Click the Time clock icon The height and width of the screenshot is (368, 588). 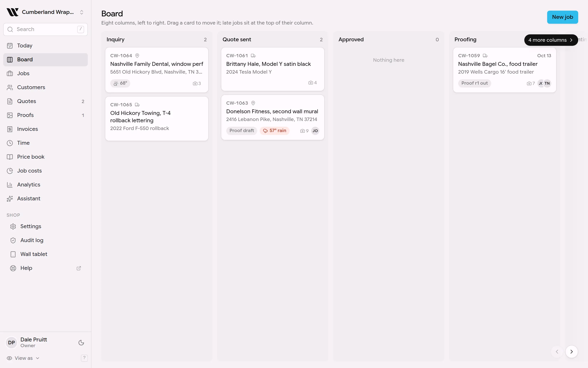click(10, 143)
